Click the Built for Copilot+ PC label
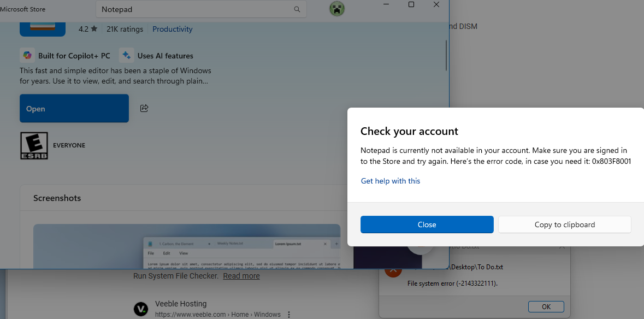644x319 pixels. 74,56
